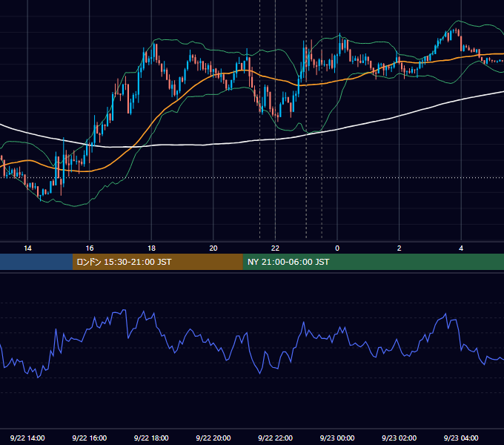Click the blue session bar before London
The width and height of the screenshot is (504, 445).
click(x=36, y=262)
